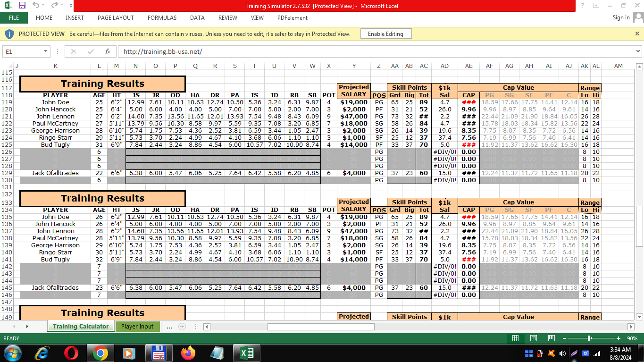Image resolution: width=644 pixels, height=362 pixels.
Task: Open the VIEW ribbon tab
Action: (257, 17)
